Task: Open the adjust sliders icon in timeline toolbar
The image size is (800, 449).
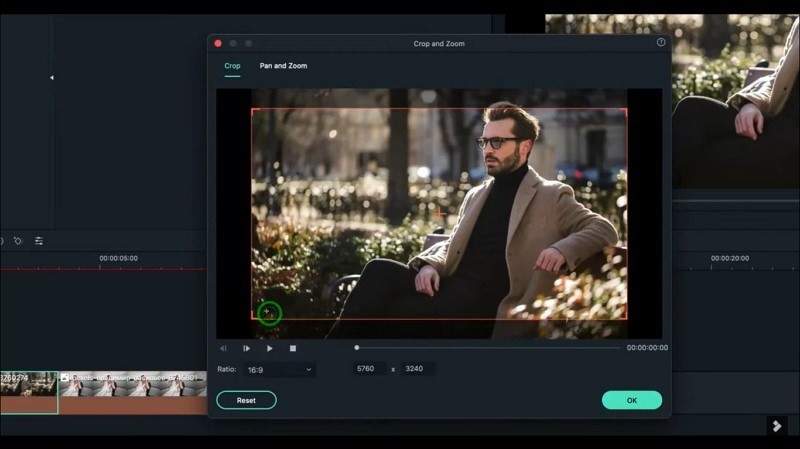Action: coord(39,241)
